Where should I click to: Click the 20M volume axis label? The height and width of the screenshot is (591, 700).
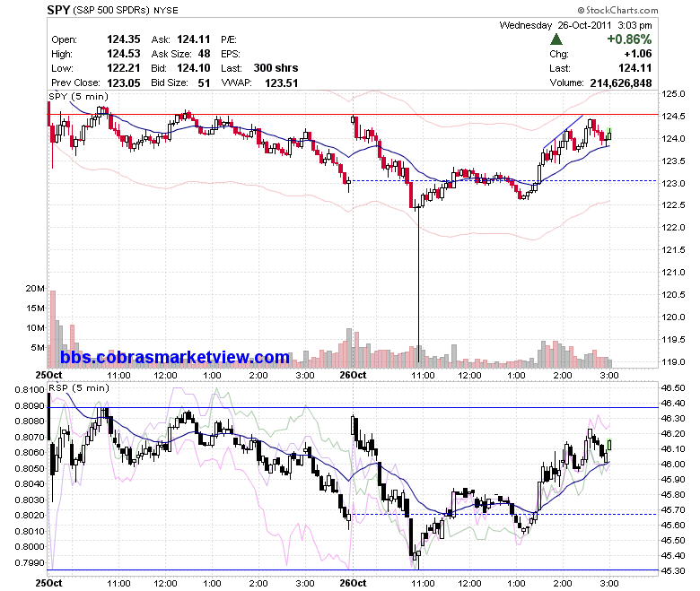[35, 288]
